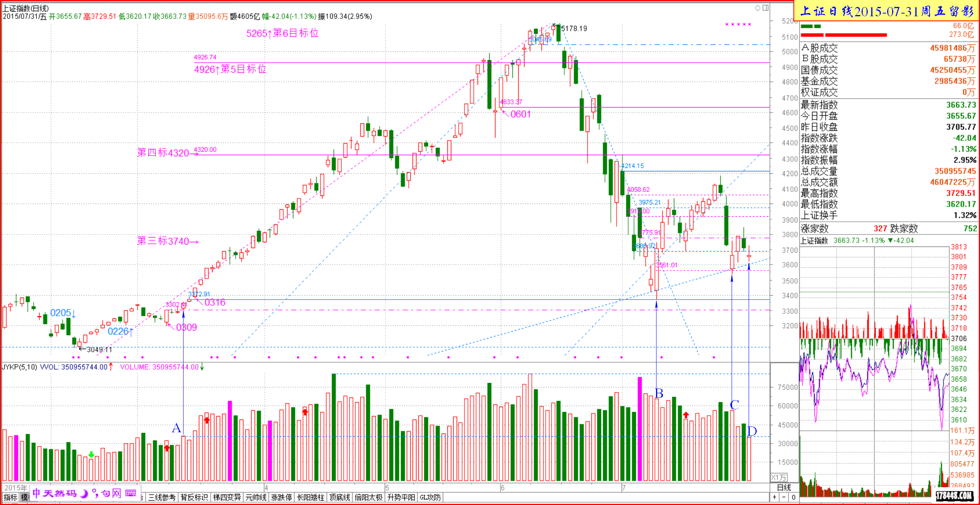Image resolution: width=980 pixels, height=505 pixels.
Task: Select the 升势平阳 indicator tab
Action: click(401, 497)
